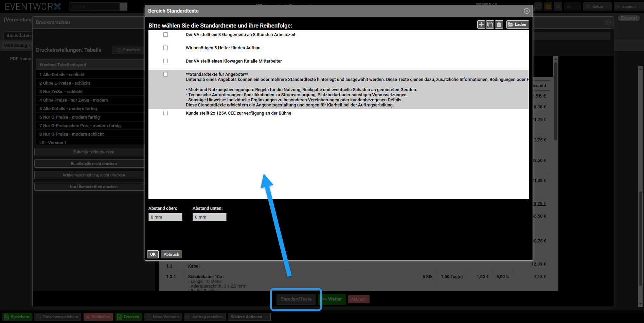644x323 pixels.
Task: Switch to the Basisdaten tab
Action: click(x=18, y=35)
